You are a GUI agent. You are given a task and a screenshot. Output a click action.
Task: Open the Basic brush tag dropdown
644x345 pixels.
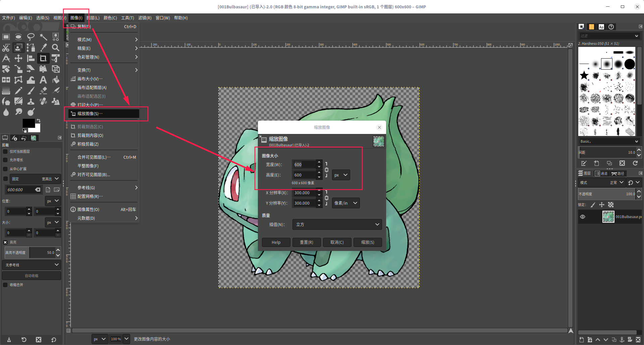pos(609,141)
